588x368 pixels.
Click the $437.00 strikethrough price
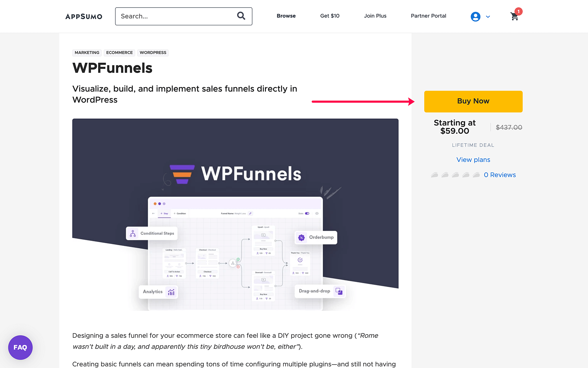pos(509,127)
